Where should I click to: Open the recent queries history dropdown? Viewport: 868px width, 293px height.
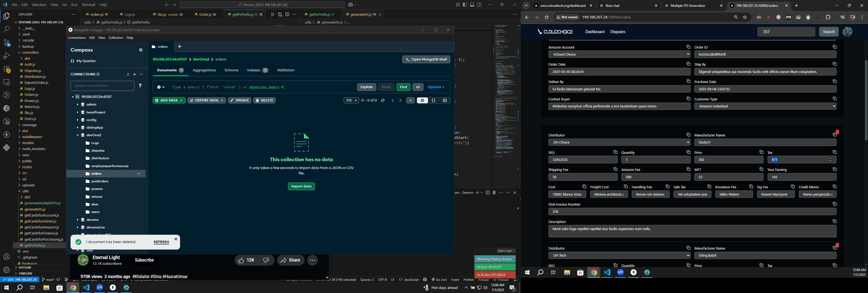pos(161,87)
